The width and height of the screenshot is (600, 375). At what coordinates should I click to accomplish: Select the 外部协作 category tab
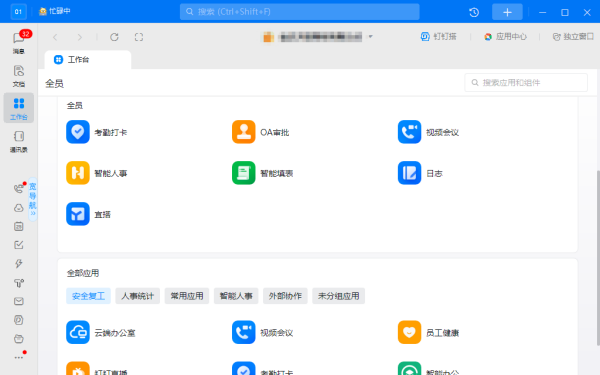coord(285,296)
